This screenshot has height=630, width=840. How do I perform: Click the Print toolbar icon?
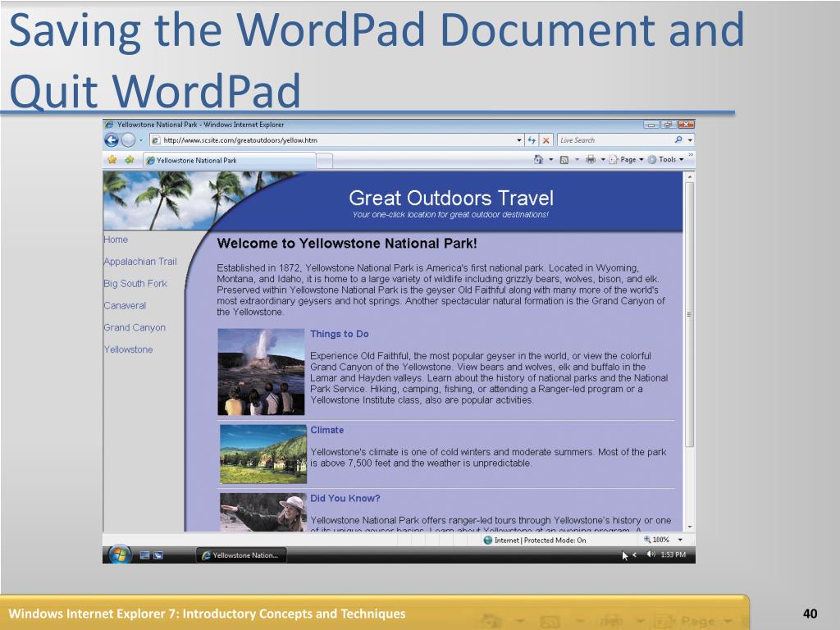click(591, 160)
